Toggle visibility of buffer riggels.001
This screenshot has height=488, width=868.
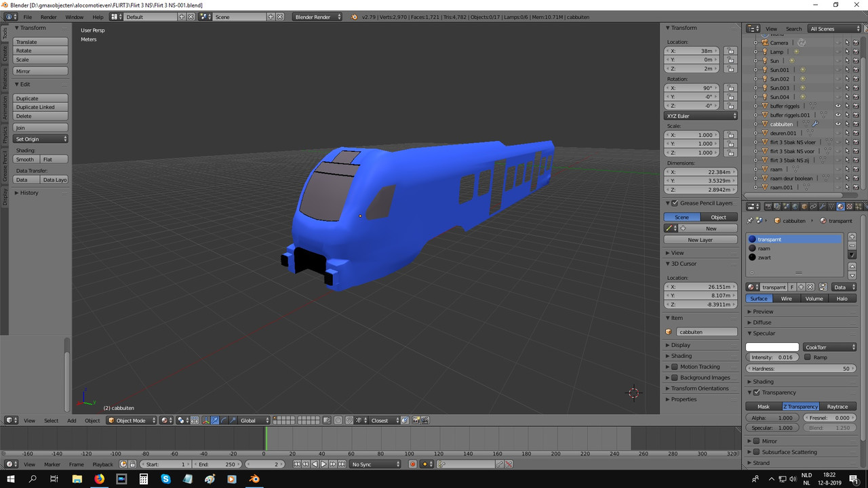(x=838, y=115)
